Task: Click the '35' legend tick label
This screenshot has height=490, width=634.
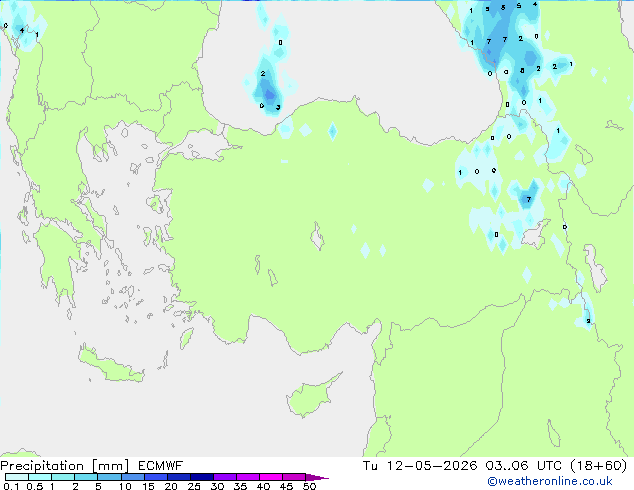Action: pyautogui.click(x=240, y=486)
